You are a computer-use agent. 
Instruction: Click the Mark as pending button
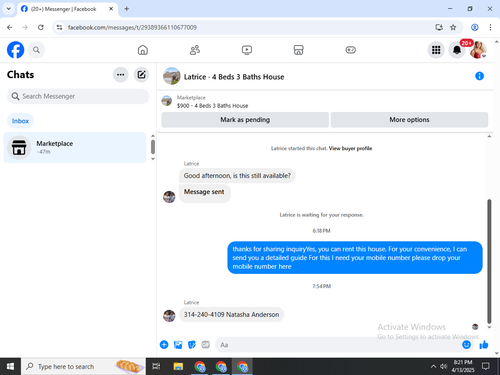click(245, 120)
